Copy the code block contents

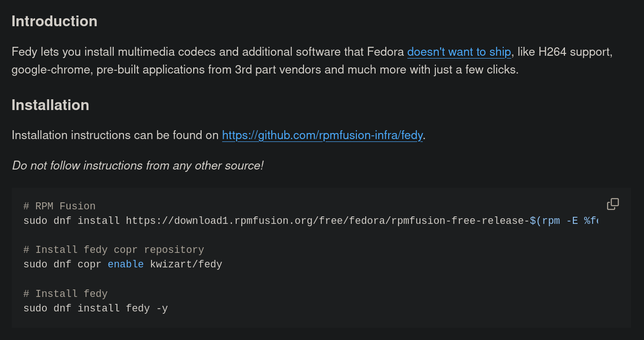pos(613,204)
